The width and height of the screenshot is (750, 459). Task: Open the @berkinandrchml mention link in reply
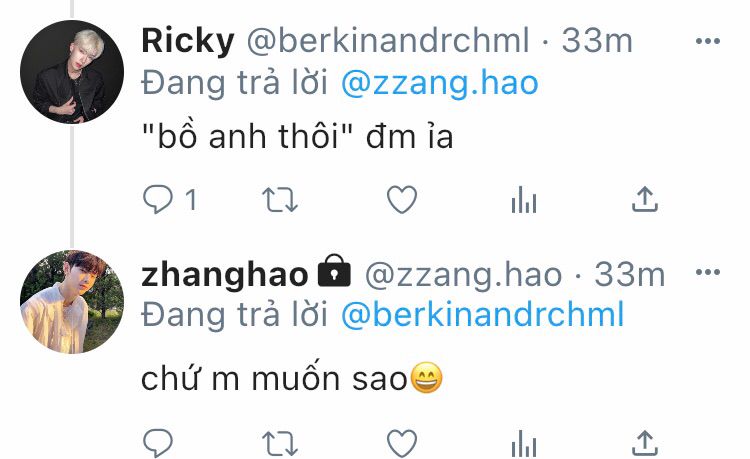tap(483, 315)
